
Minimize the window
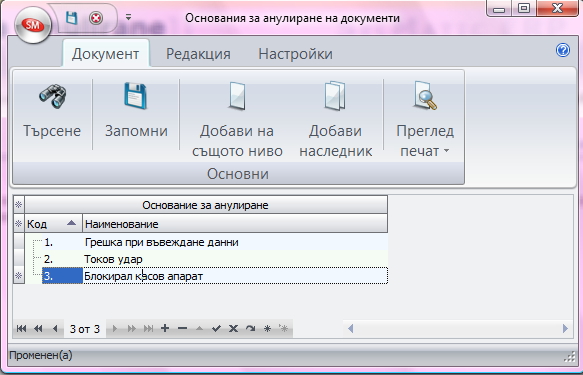499,8
